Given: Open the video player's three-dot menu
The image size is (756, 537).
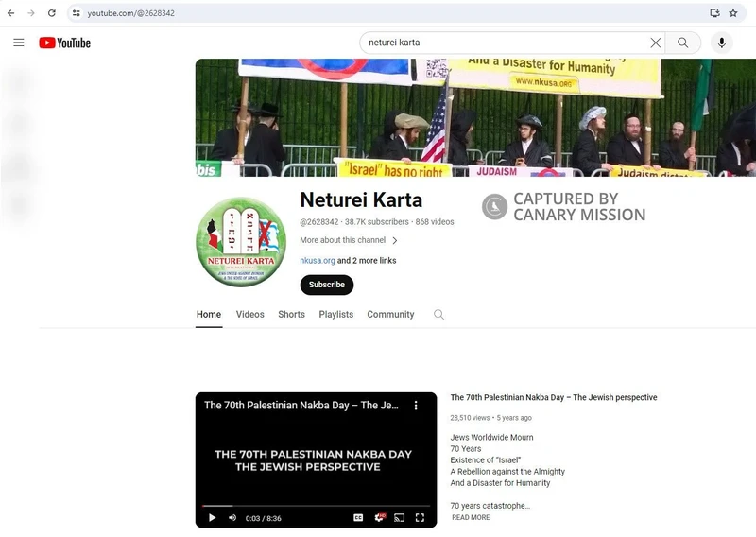Looking at the screenshot, I should (416, 406).
